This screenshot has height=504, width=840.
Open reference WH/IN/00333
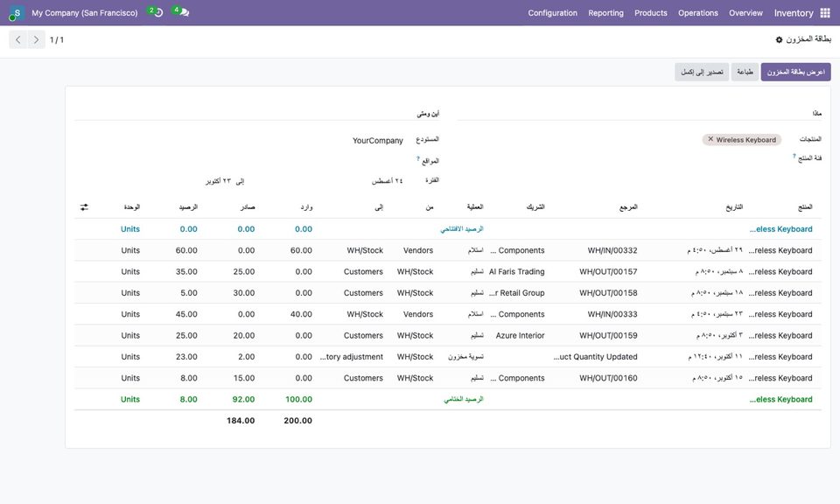coord(612,314)
